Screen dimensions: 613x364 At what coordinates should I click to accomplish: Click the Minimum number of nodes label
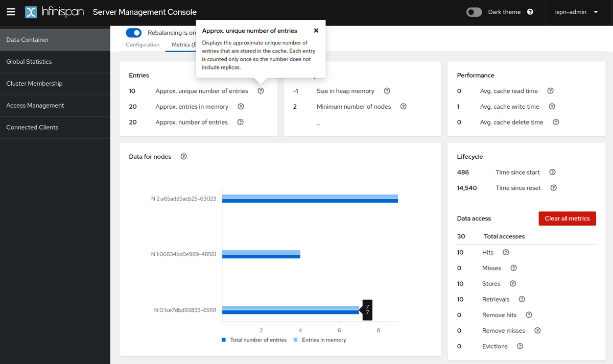(x=354, y=107)
